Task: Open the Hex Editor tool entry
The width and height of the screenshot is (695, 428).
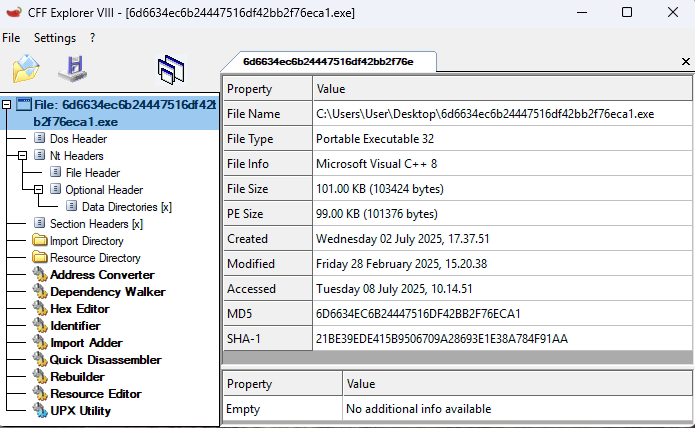Action: 80,309
